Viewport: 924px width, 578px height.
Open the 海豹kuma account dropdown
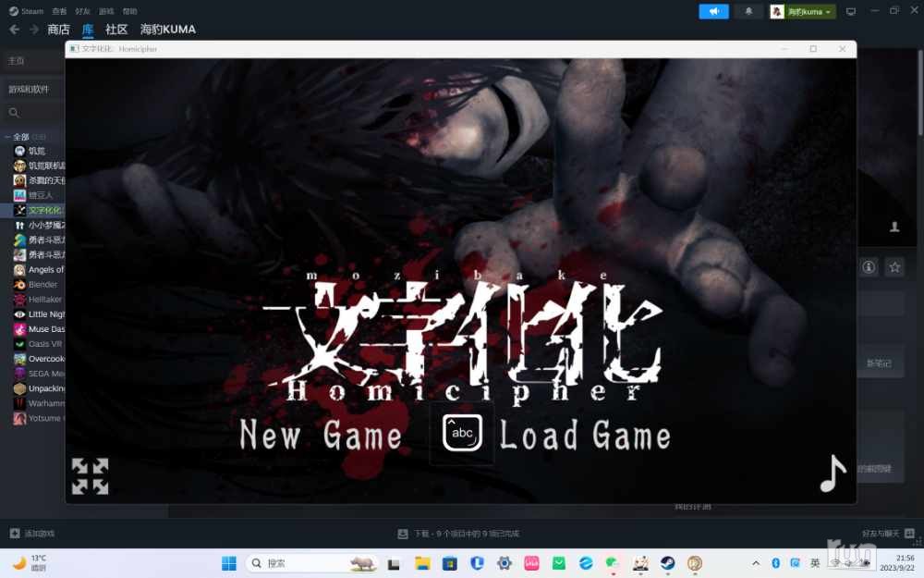click(803, 12)
